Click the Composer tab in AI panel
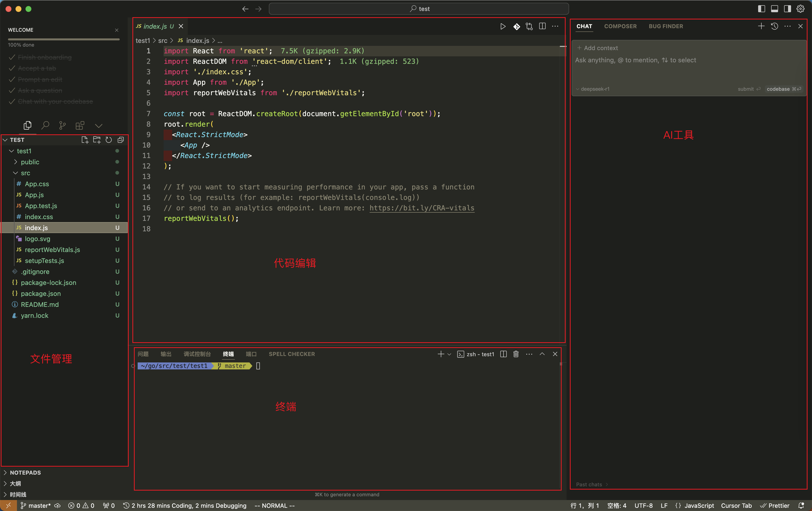 tap(621, 26)
